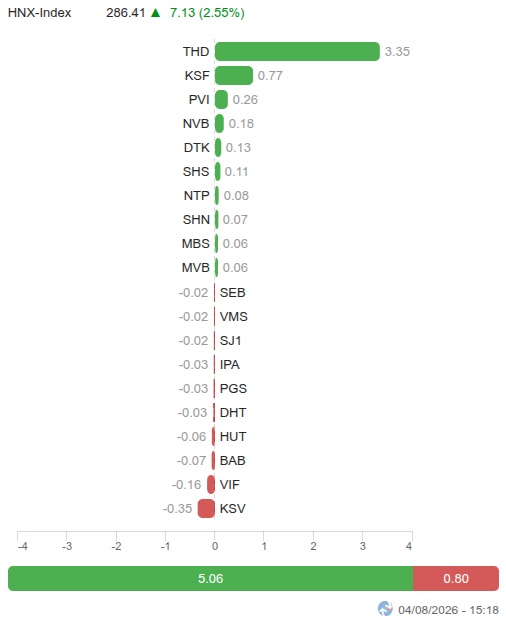The width and height of the screenshot is (506, 624).
Task: Click the globe logo beside the timestamp
Action: [x=385, y=608]
